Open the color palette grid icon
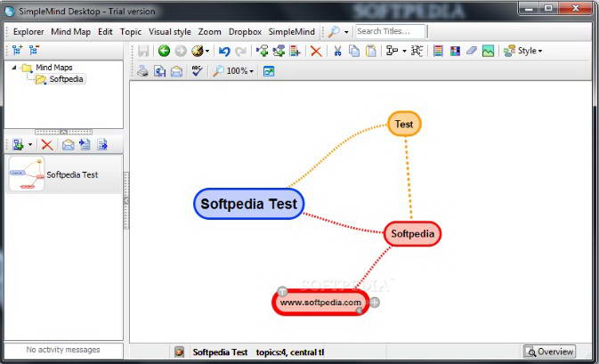 pyautogui.click(x=455, y=51)
